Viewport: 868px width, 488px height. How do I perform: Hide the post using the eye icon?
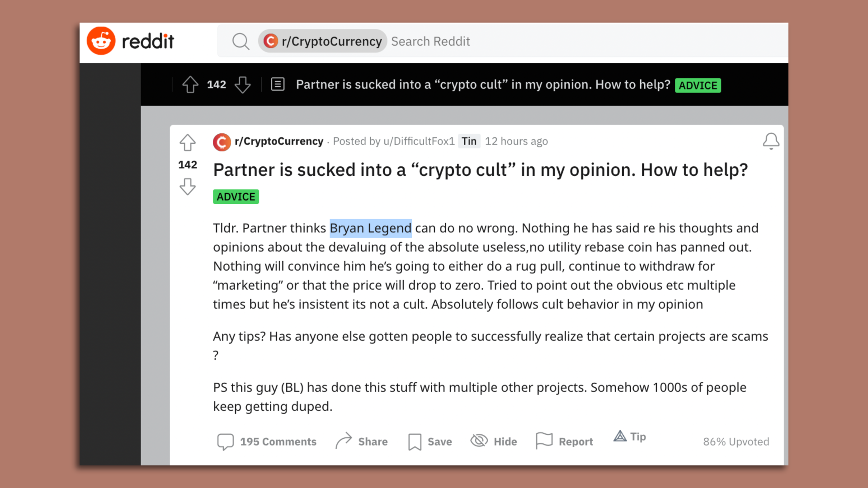tap(478, 441)
